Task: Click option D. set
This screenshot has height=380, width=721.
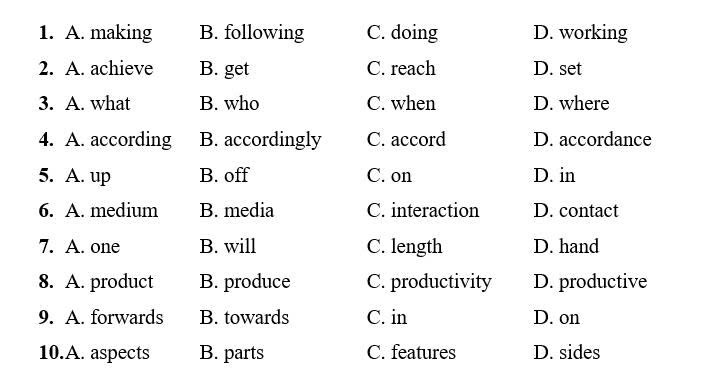Action: tap(557, 69)
